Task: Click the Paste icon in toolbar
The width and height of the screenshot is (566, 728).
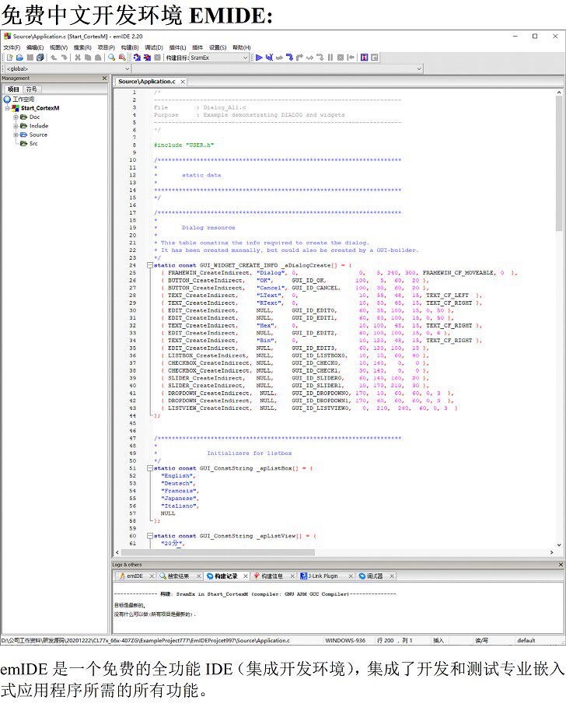Action: click(x=98, y=58)
